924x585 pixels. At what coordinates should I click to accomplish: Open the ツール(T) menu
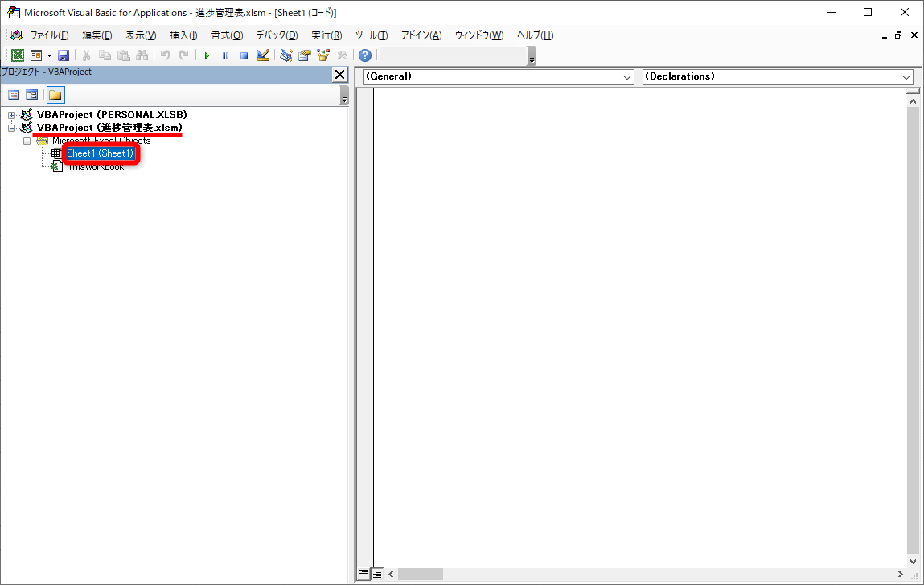tap(372, 35)
